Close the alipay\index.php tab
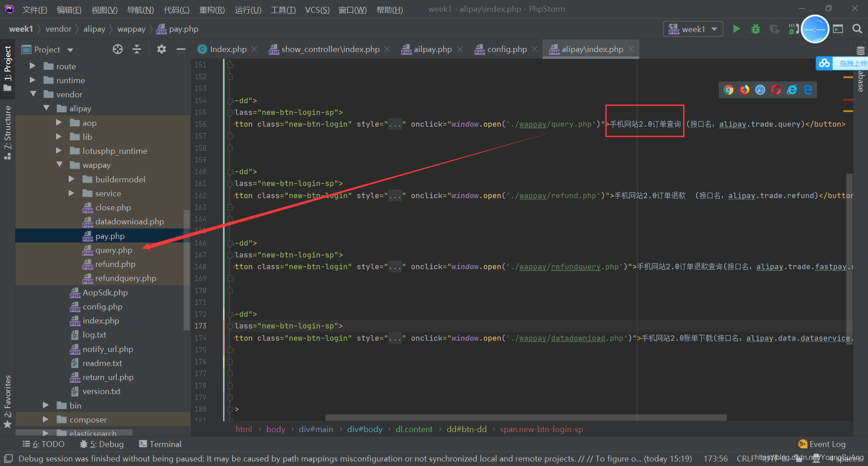 coord(631,49)
